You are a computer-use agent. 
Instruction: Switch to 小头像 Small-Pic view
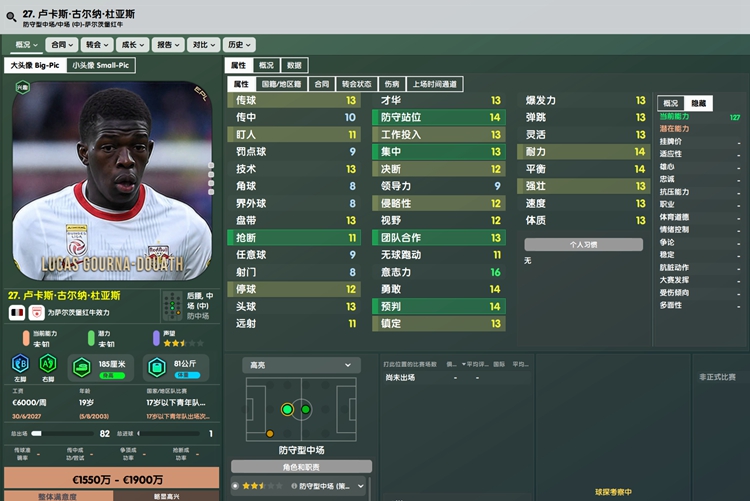tap(101, 65)
